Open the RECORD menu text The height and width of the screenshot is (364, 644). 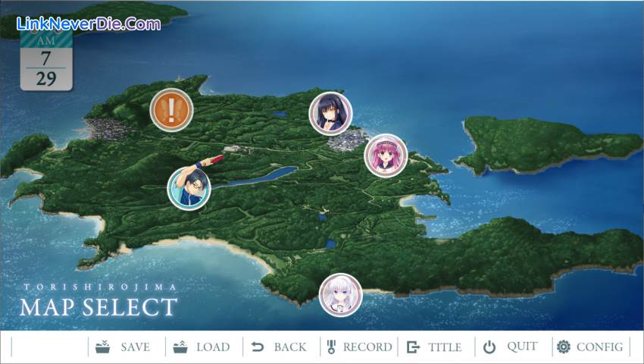click(x=367, y=347)
